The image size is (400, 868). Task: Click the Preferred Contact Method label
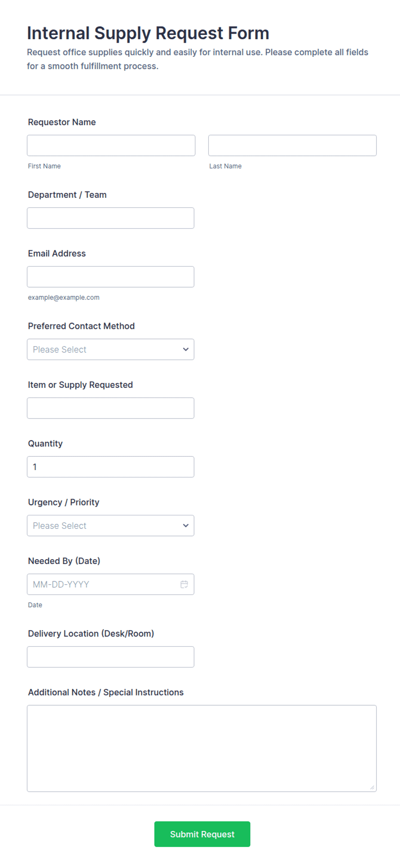click(81, 326)
